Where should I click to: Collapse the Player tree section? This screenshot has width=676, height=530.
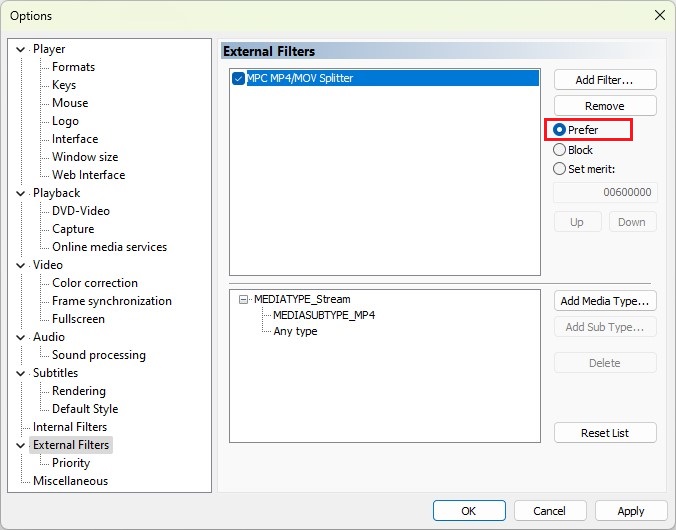(20, 50)
